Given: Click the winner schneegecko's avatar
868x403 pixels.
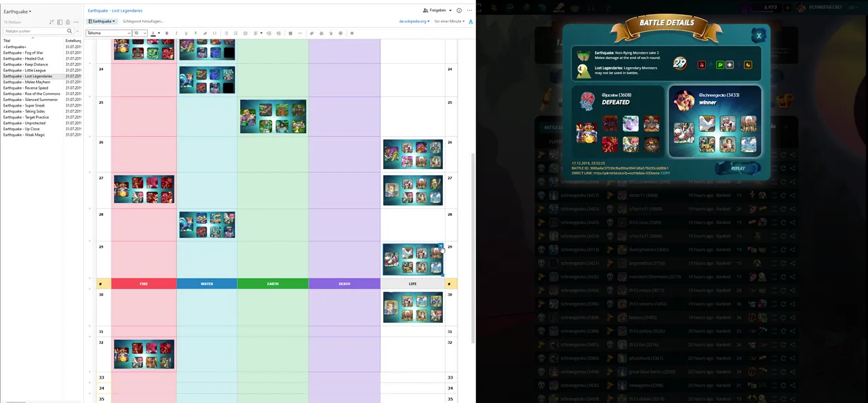Looking at the screenshot, I should click(x=683, y=100).
